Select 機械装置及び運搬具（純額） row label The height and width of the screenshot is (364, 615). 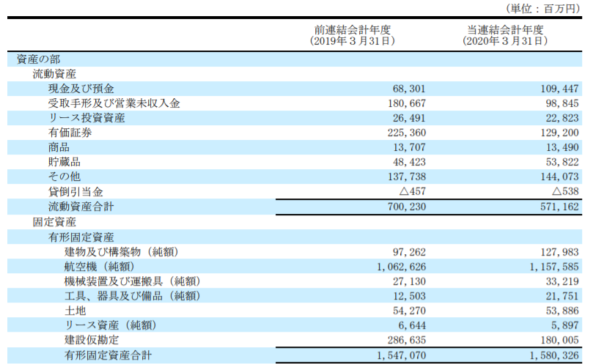[x=133, y=281]
